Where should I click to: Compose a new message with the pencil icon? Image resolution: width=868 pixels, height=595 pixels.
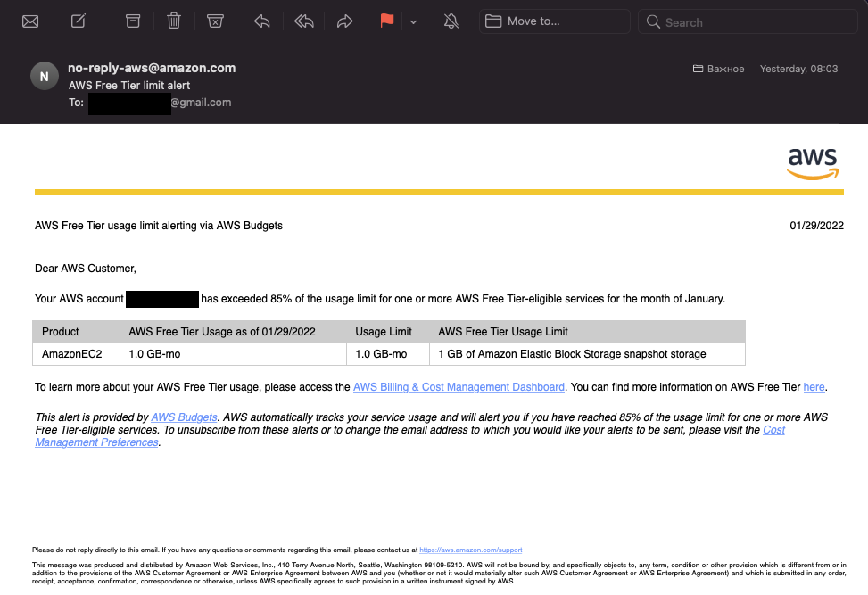(78, 21)
